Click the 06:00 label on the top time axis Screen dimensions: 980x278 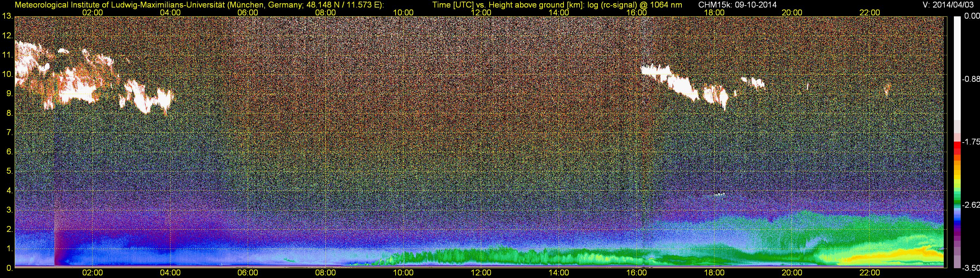pyautogui.click(x=248, y=12)
